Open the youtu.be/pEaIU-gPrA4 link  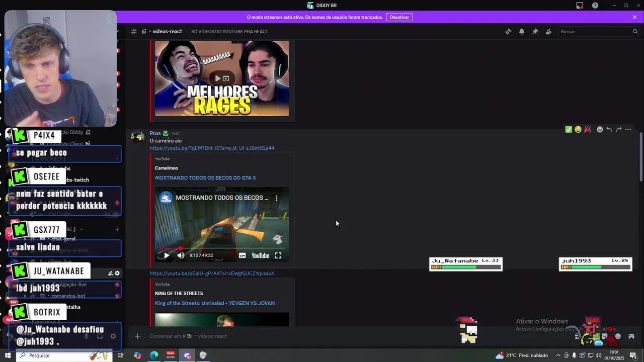point(212,274)
